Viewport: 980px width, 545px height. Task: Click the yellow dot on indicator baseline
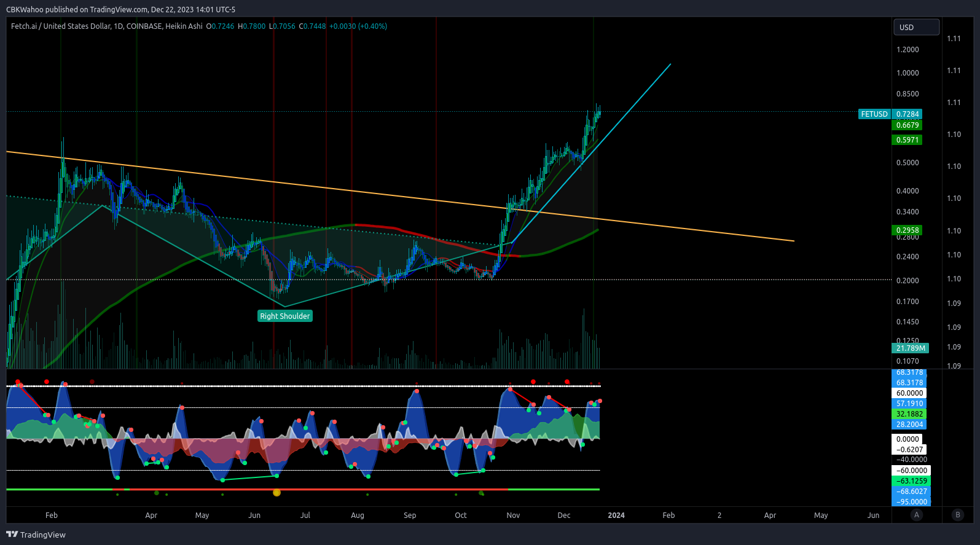276,492
